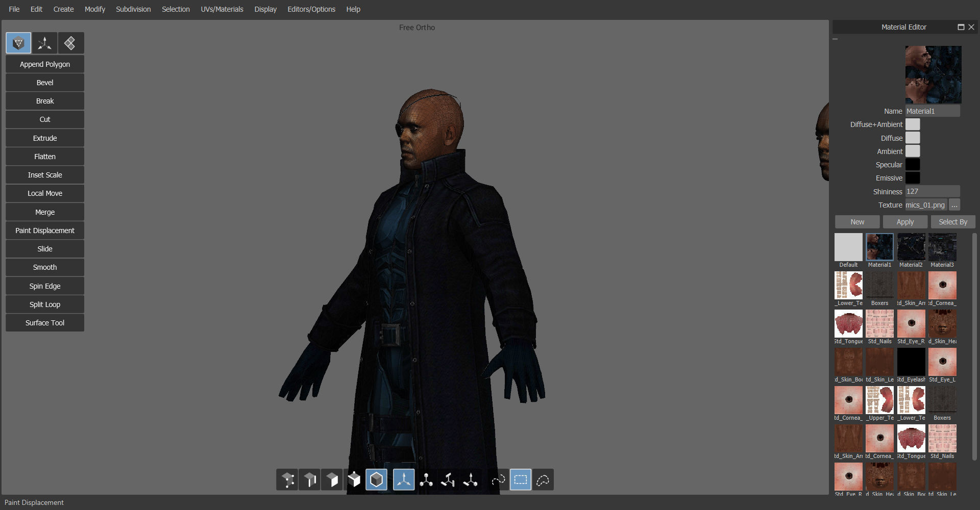Click the material list vertical scrollbar

click(975, 347)
